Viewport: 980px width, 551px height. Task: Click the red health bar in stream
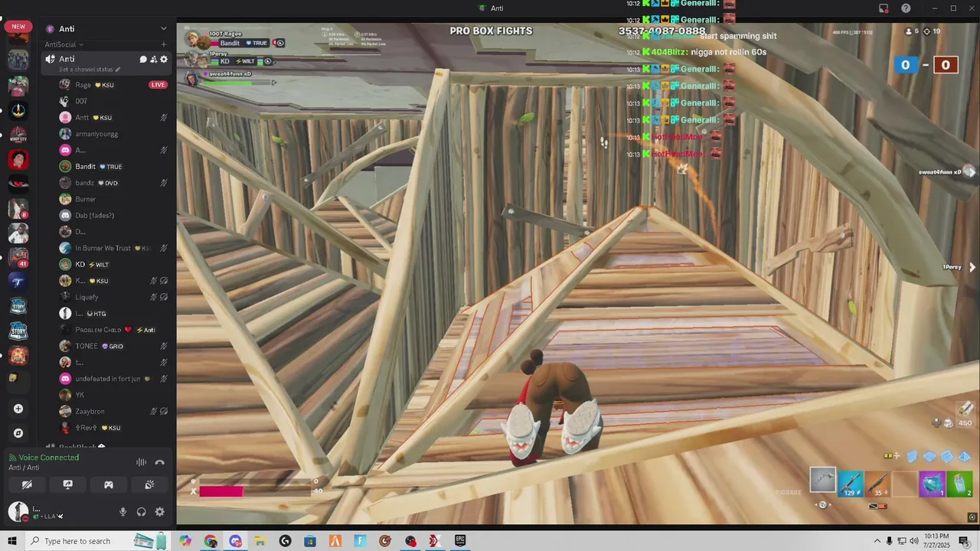coord(221,491)
